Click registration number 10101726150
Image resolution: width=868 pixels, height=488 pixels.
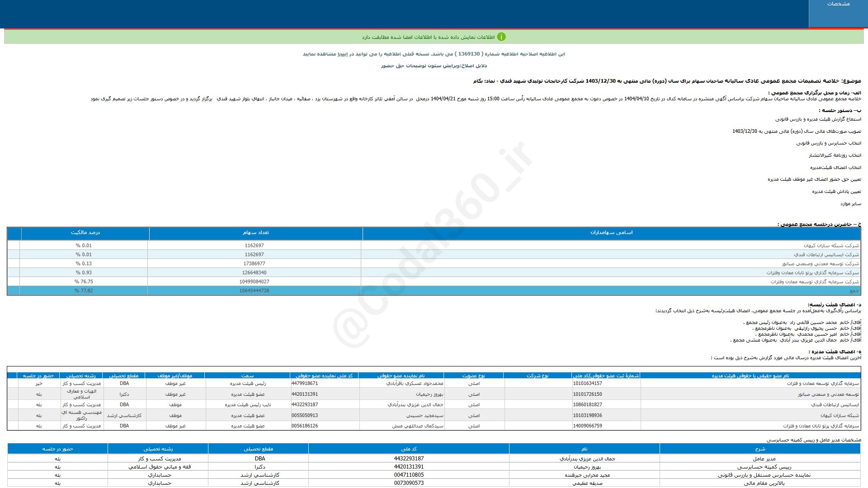click(x=588, y=394)
